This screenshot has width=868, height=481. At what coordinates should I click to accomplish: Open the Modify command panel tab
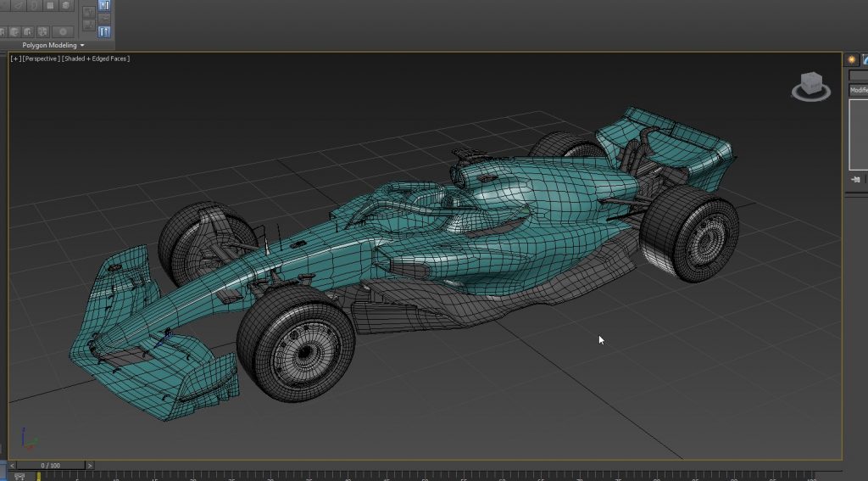(x=865, y=59)
